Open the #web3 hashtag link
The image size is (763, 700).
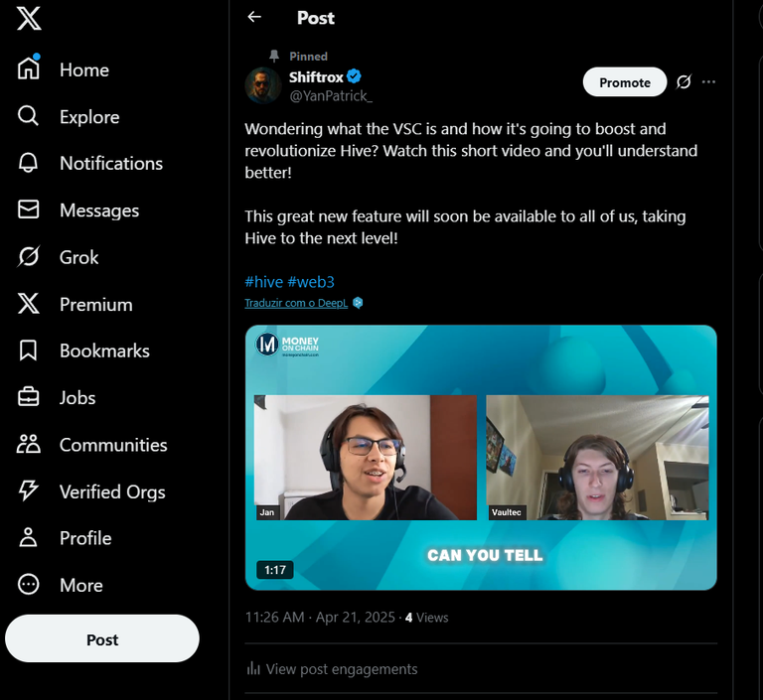[x=311, y=282]
